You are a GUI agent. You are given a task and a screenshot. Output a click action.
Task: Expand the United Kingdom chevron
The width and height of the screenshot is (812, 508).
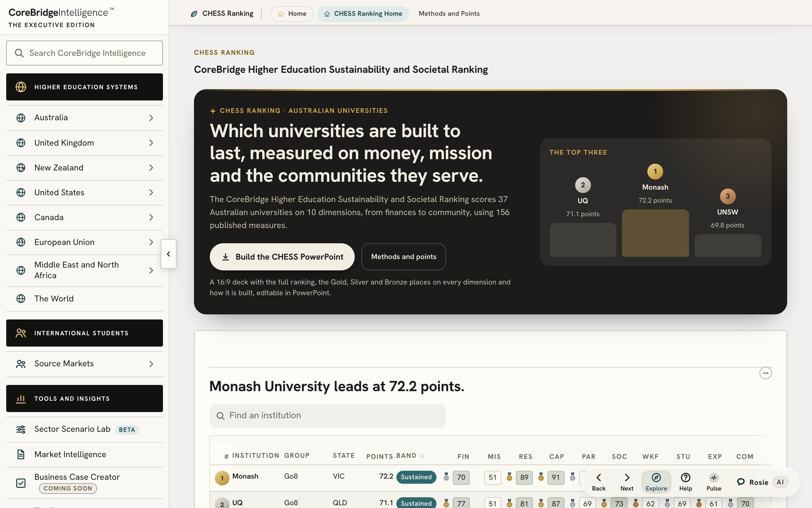click(x=151, y=143)
